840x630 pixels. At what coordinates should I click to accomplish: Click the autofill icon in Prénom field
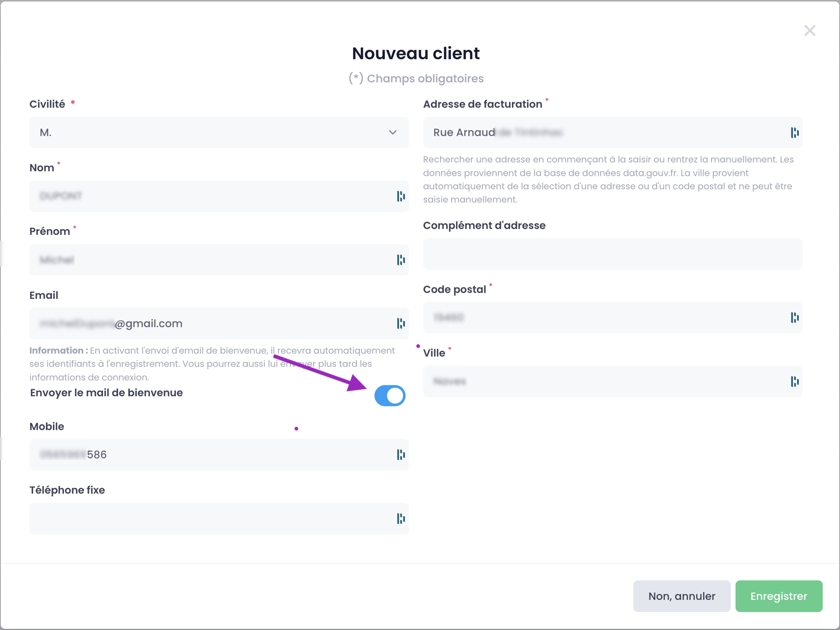click(x=401, y=260)
